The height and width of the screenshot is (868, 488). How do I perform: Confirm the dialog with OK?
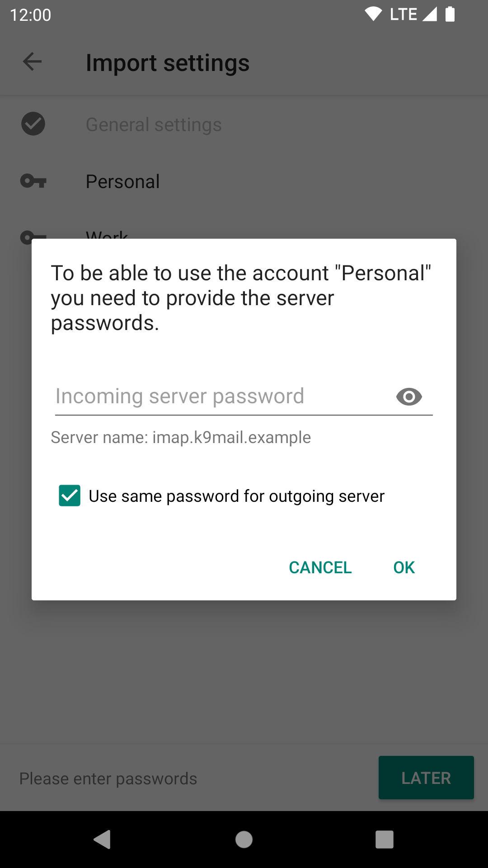(x=404, y=567)
